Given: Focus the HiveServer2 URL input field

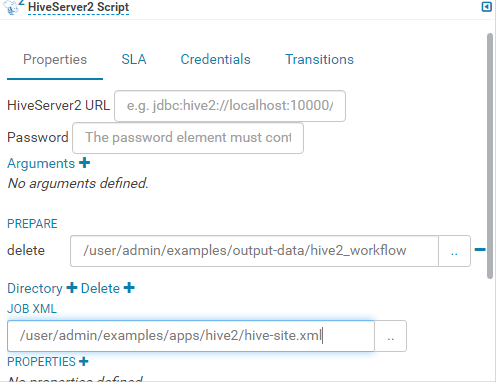Looking at the screenshot, I should [230, 106].
